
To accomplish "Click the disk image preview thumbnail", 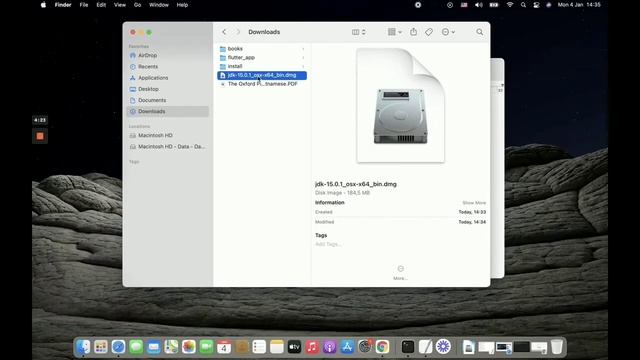I will 400,105.
